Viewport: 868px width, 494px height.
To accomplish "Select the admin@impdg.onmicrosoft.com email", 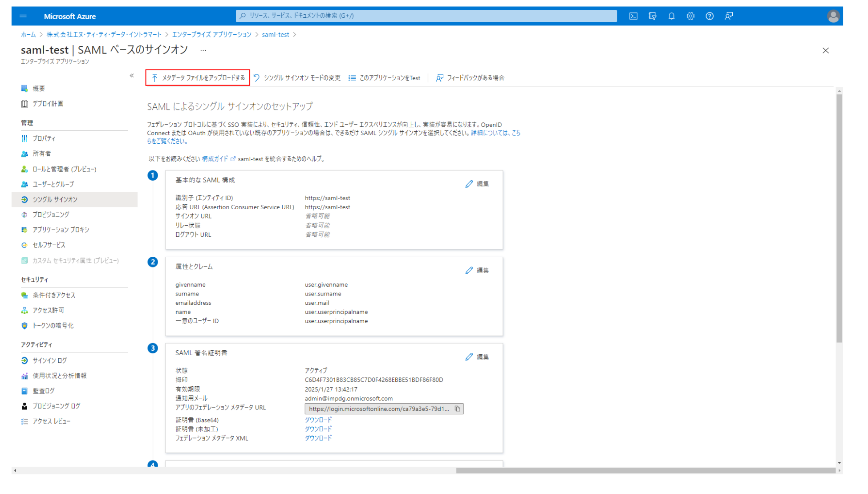I will tap(349, 398).
